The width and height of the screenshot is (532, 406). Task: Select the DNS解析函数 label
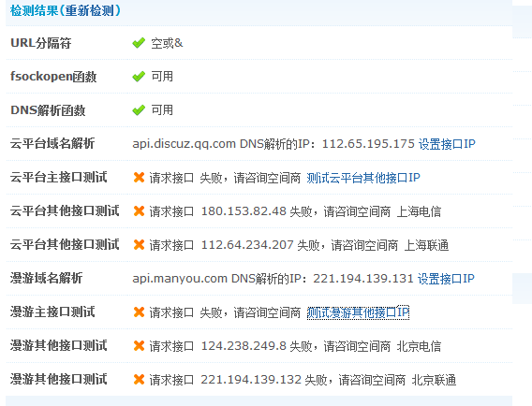48,110
